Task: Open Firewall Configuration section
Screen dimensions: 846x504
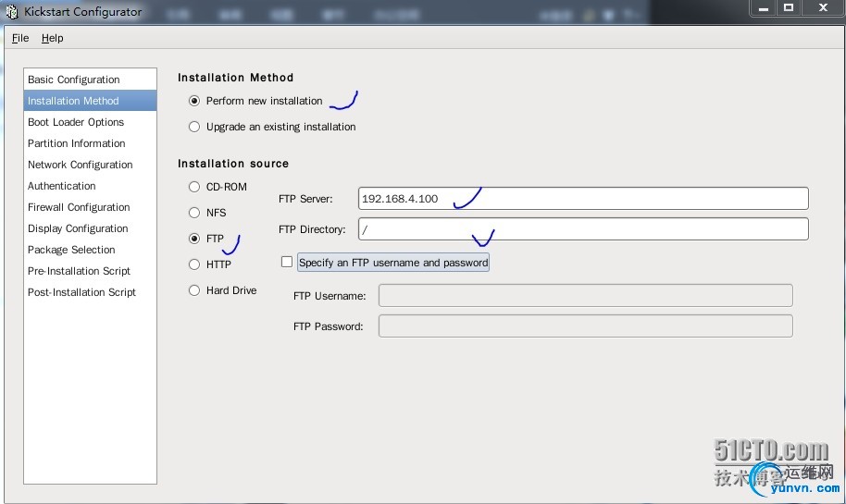Action: [90, 207]
